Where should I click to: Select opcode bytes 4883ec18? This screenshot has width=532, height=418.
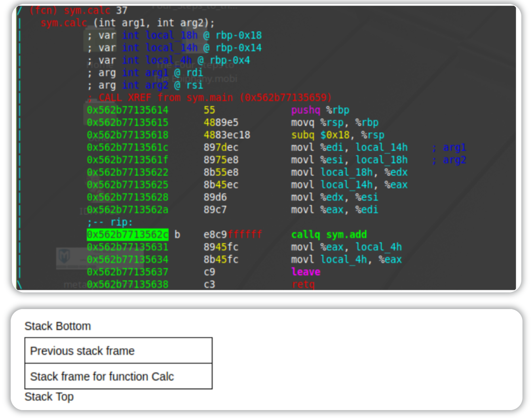(227, 135)
